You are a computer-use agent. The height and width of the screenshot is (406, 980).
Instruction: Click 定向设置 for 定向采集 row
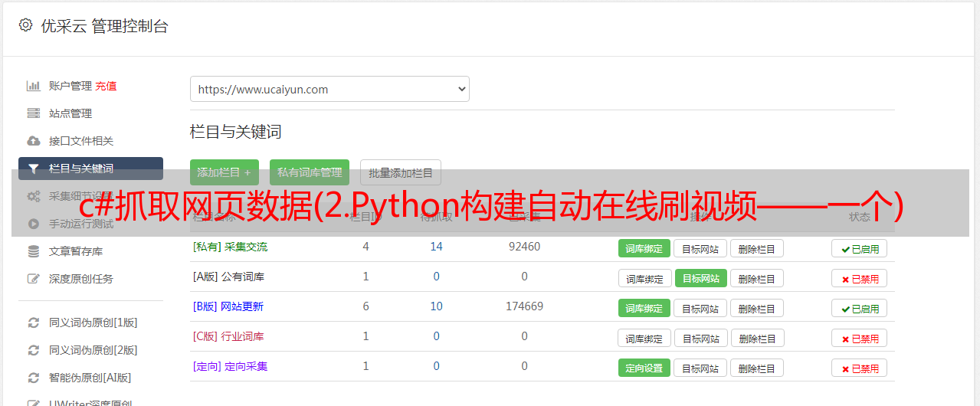(x=644, y=368)
